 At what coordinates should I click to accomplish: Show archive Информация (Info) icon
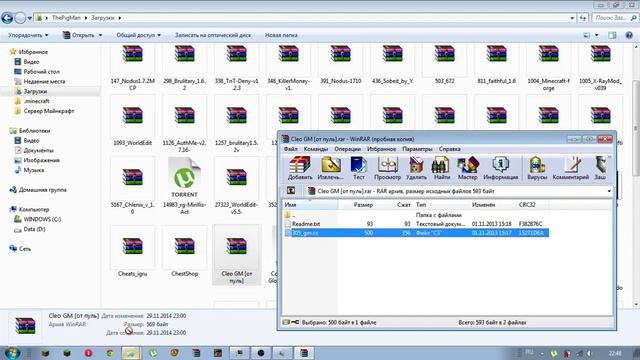pyautogui.click(x=500, y=168)
